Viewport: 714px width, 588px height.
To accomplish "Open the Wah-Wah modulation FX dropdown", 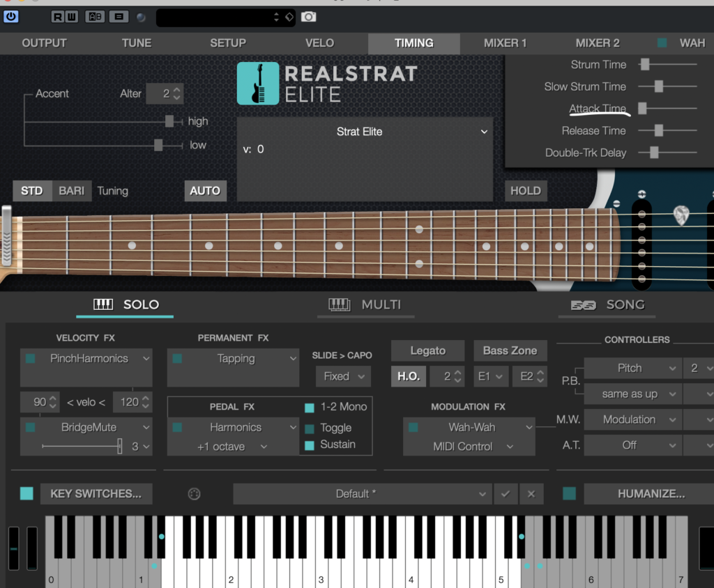I will [x=527, y=427].
